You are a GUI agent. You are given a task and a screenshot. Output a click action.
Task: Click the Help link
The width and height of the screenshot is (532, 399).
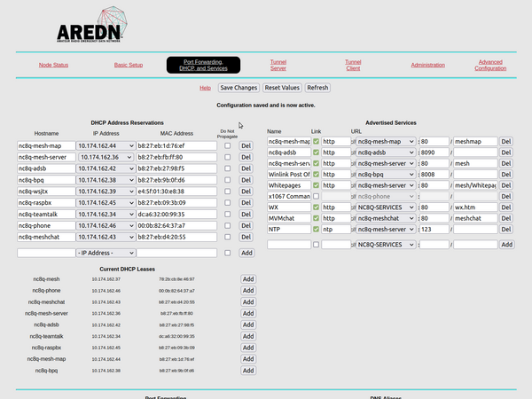click(x=205, y=88)
